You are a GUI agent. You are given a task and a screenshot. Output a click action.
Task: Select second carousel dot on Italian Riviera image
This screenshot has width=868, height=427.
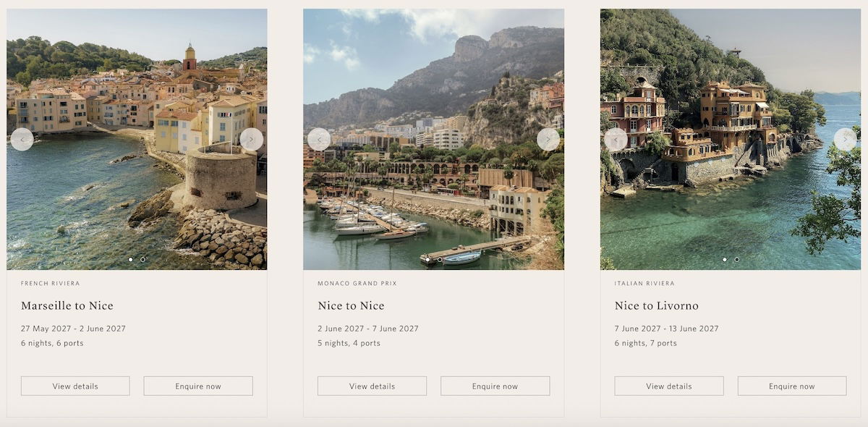pyautogui.click(x=736, y=259)
